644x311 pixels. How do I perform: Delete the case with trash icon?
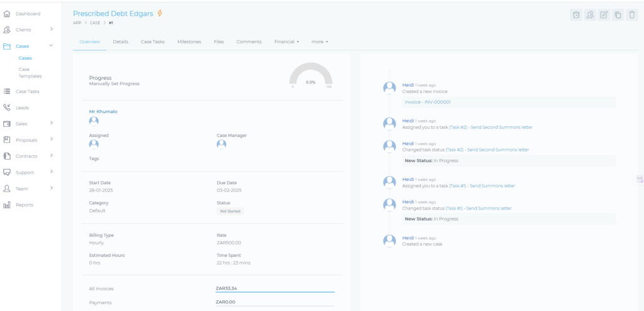click(x=632, y=15)
